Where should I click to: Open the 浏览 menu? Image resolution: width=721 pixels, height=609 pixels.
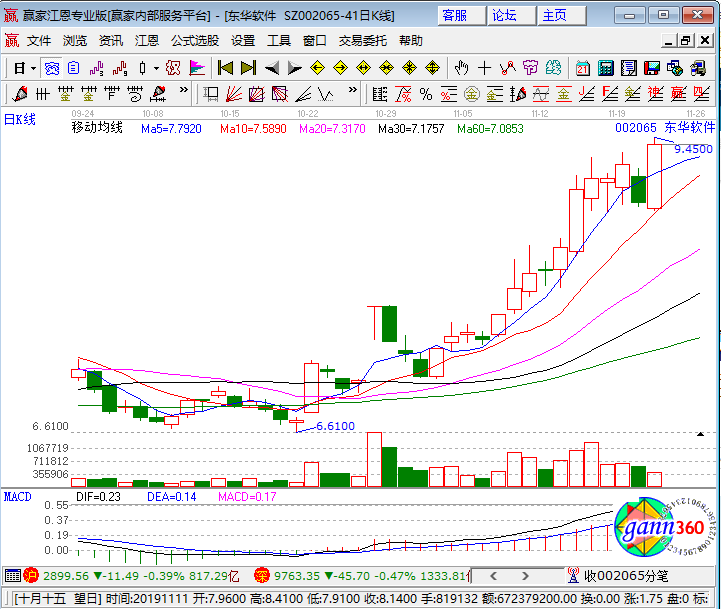pyautogui.click(x=75, y=41)
